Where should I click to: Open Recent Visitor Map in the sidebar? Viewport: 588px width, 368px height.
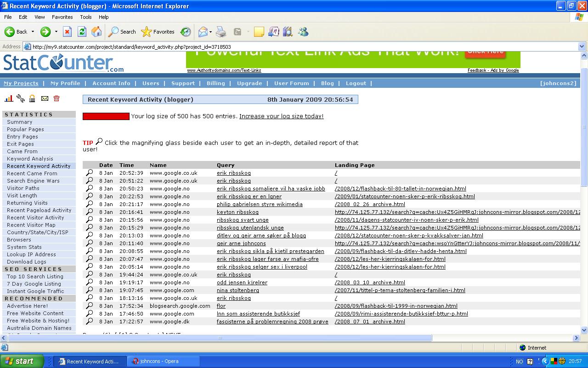(x=31, y=225)
